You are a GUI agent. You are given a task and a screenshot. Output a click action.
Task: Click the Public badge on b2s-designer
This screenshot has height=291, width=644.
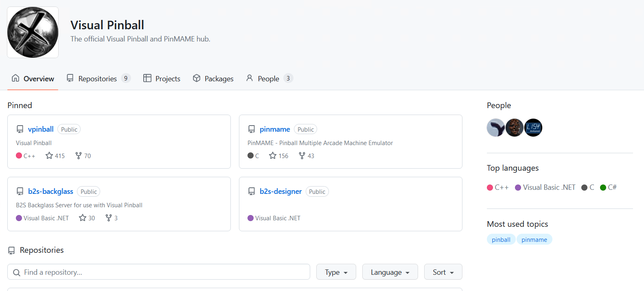[x=317, y=191]
